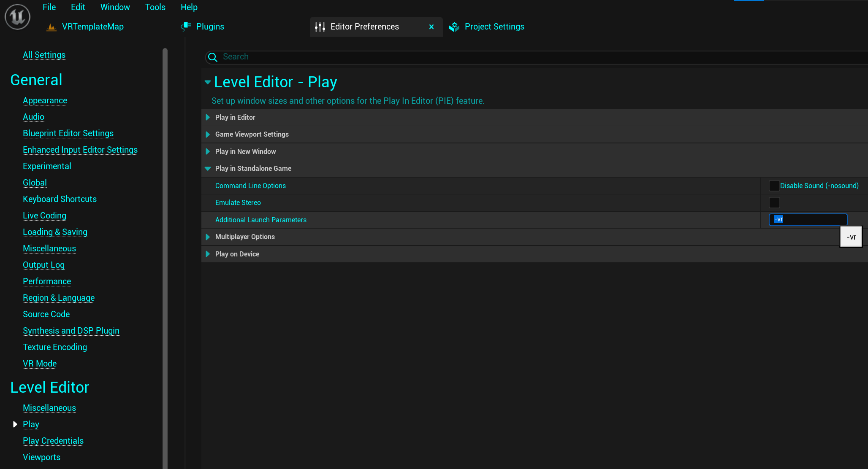The height and width of the screenshot is (469, 868).
Task: Click the Level Editor sidebar heading
Action: (x=50, y=387)
